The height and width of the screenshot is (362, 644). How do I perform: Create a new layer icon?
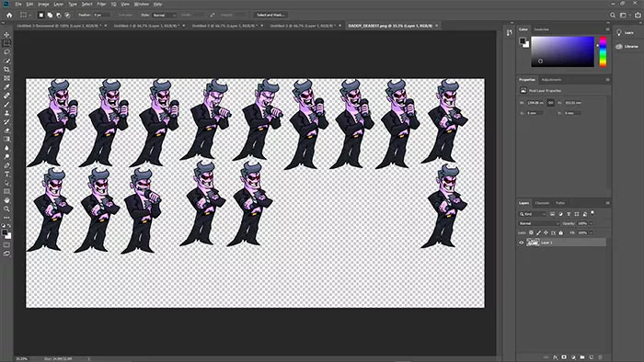coord(591,357)
